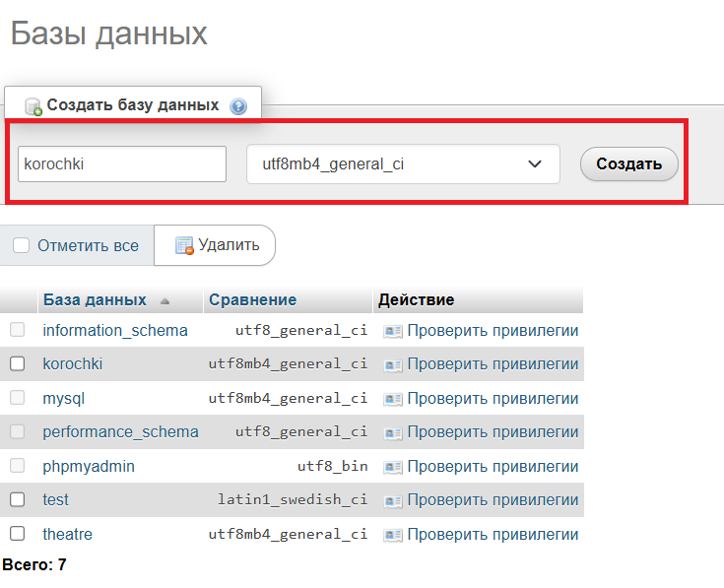The image size is (724, 588).
Task: Click the "Удалить" button
Action: point(216,245)
